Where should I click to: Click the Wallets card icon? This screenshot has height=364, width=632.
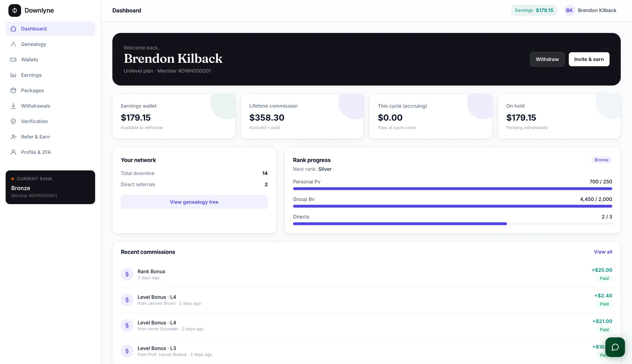click(x=13, y=60)
